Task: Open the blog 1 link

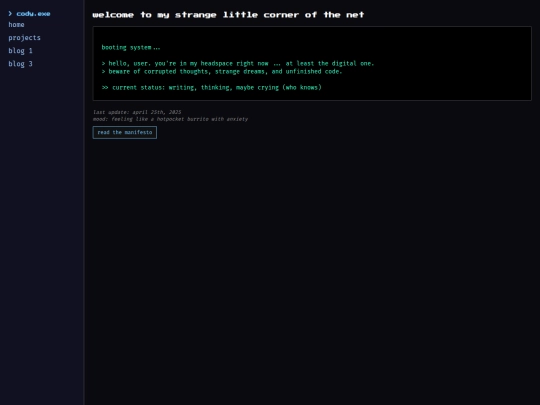Action: [20, 51]
